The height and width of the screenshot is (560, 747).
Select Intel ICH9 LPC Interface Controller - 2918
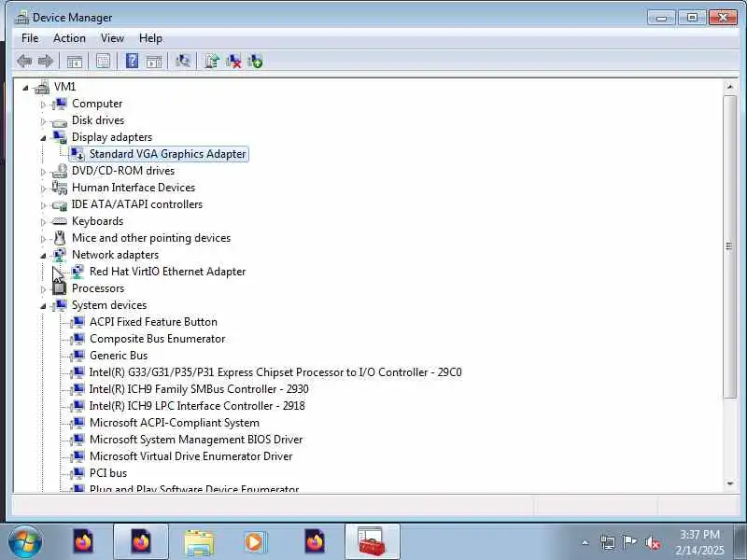197,406
